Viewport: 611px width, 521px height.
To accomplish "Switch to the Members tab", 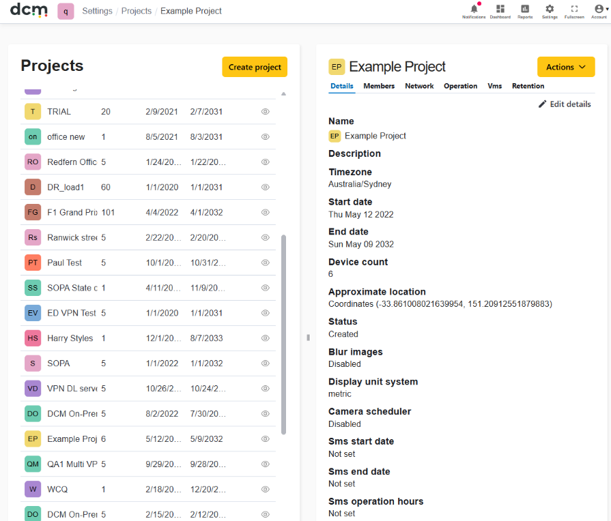I will coord(379,86).
